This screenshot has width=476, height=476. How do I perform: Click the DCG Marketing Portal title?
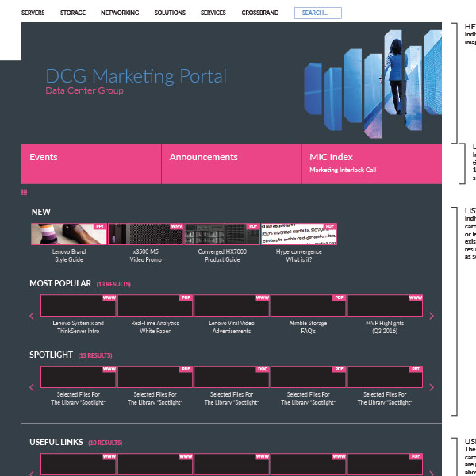click(x=136, y=76)
